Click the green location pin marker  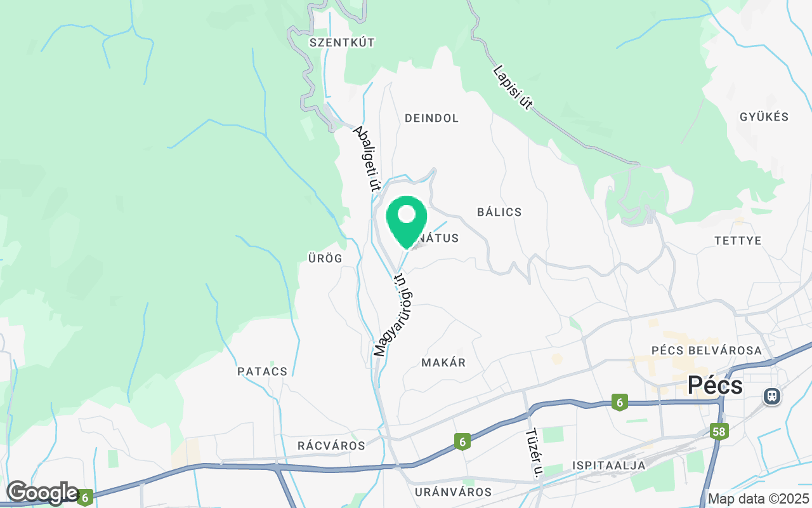(x=406, y=222)
